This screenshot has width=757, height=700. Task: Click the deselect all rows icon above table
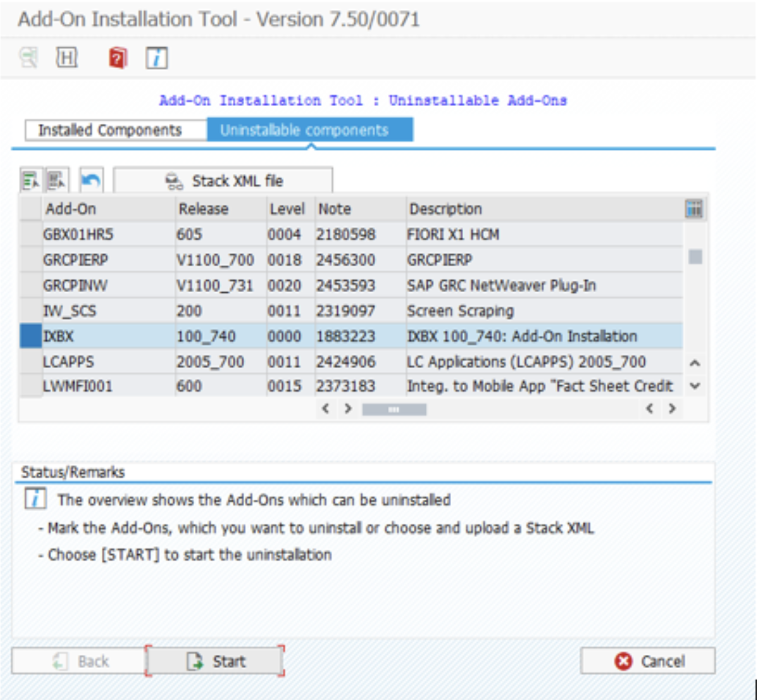57,181
